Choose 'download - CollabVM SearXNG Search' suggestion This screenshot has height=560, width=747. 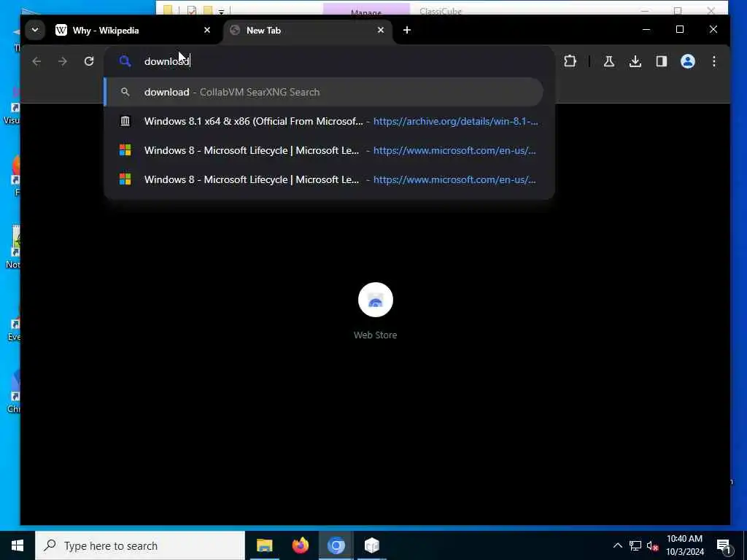324,92
